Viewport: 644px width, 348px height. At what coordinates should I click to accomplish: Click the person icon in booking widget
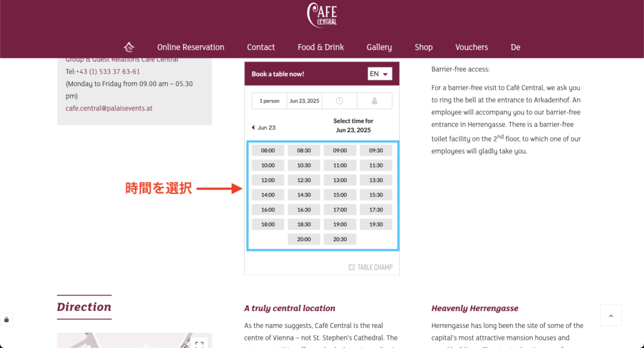(375, 101)
